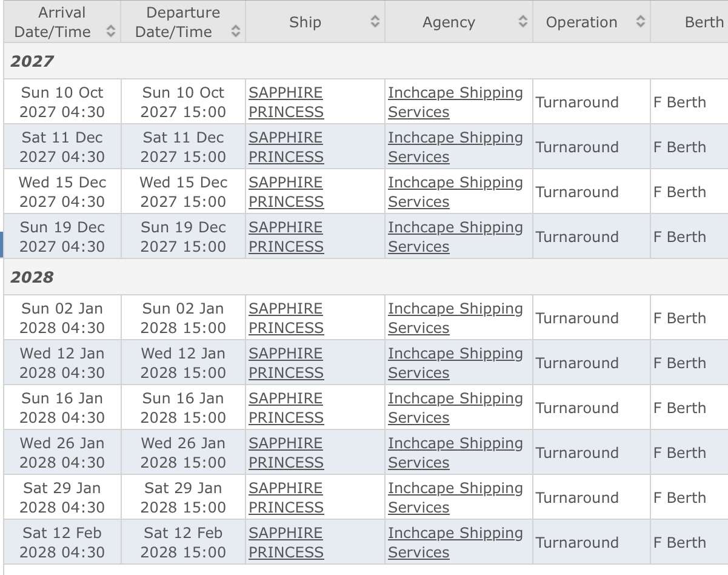
Task: Open Inchcape Shipping Services for 02 Jan 2028
Action: click(x=455, y=318)
